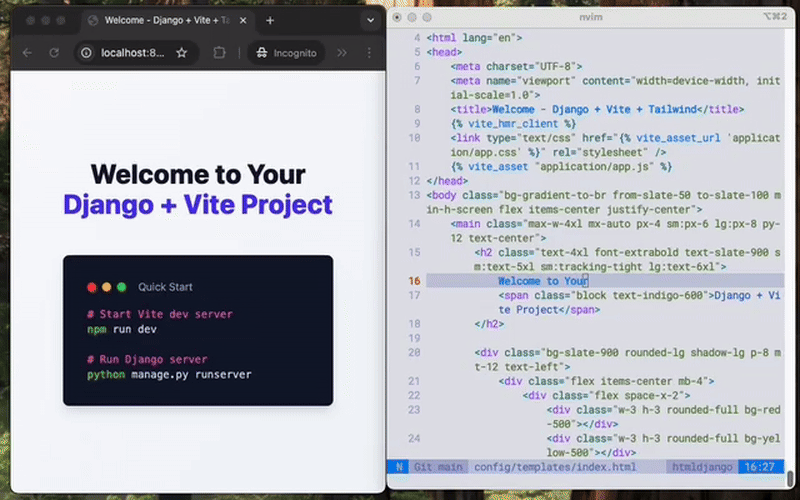800x500 pixels.
Task: Bookmark this page with the star icon
Action: point(182,53)
